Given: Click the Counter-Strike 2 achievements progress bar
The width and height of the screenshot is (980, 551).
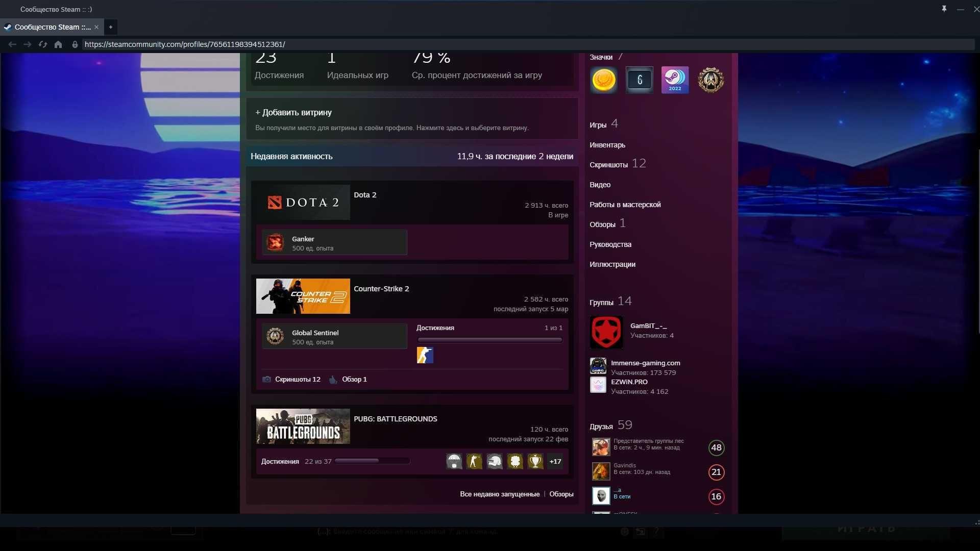Looking at the screenshot, I should [490, 340].
